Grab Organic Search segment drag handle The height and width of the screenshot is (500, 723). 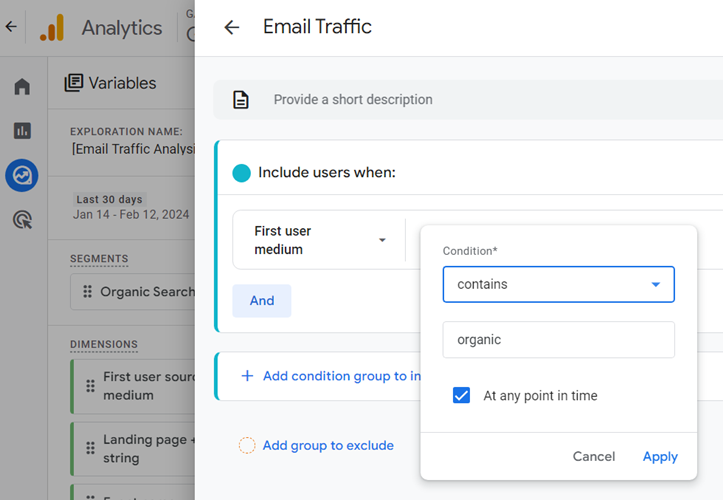click(x=88, y=292)
